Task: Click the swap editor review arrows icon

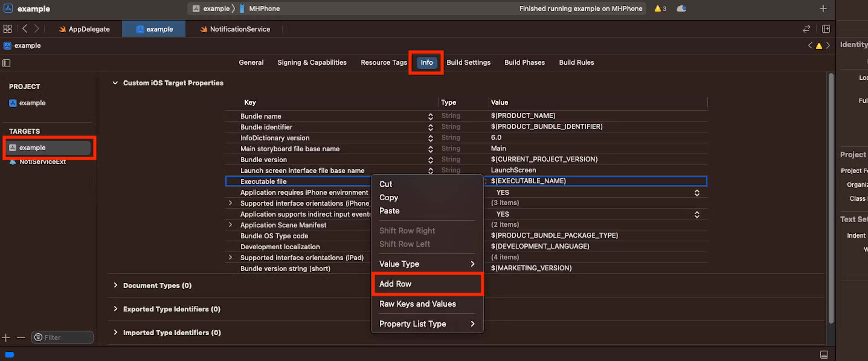Action: (806, 29)
